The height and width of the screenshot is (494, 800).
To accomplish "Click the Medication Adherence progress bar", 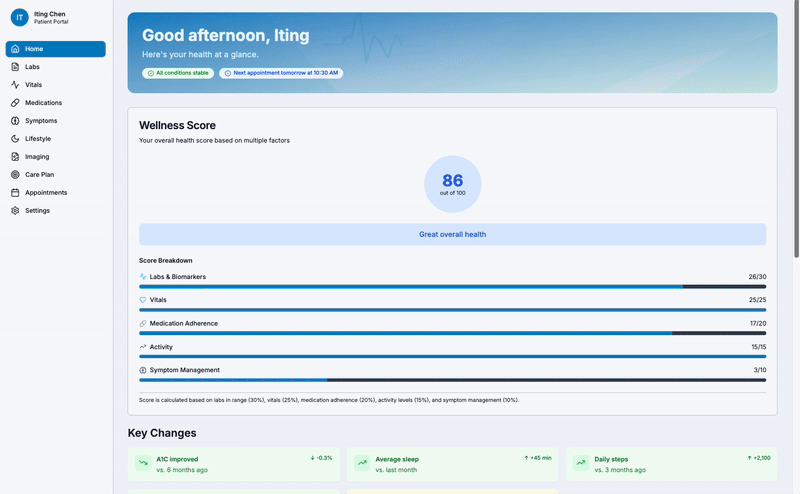I will pos(453,333).
